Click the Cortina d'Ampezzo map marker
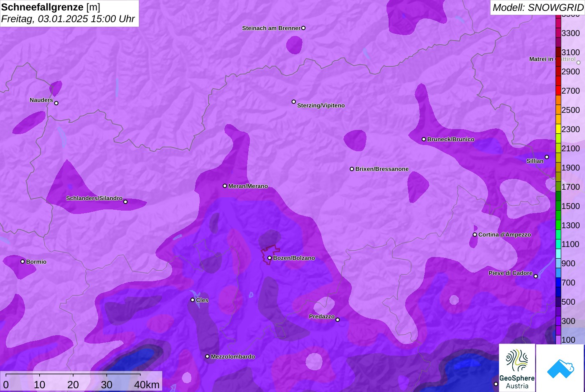 (x=475, y=234)
